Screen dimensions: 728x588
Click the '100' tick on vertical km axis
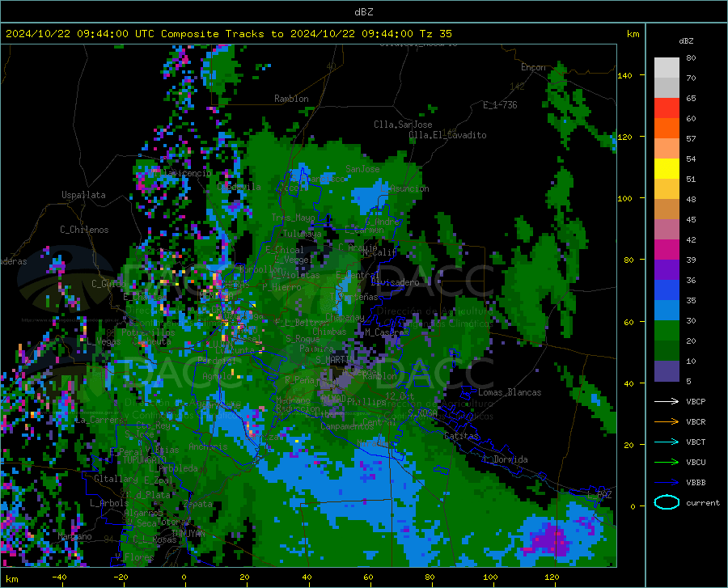click(x=625, y=198)
